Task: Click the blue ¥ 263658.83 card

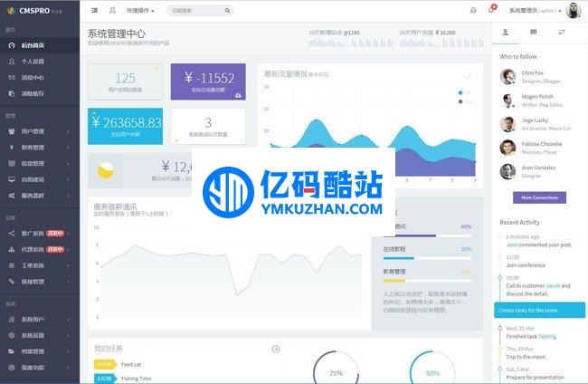Action: click(125, 126)
